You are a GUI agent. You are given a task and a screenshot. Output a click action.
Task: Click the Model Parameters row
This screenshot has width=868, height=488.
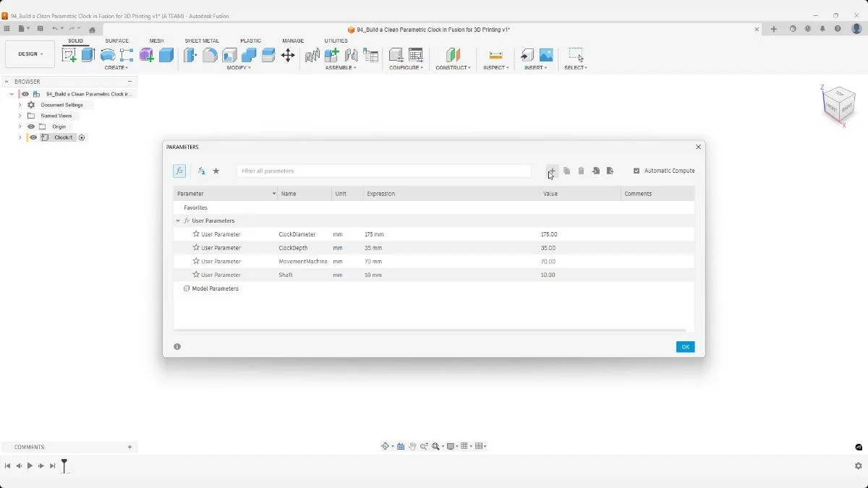[433, 288]
